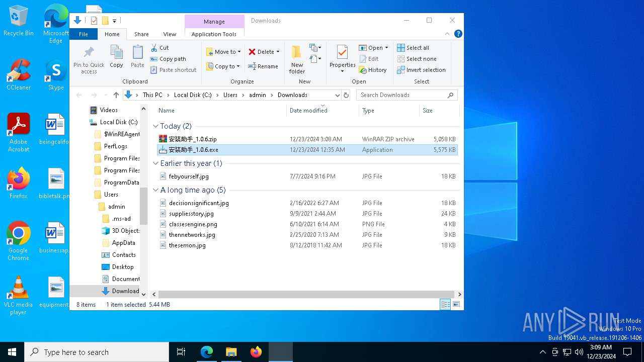Click Select none

(417, 59)
